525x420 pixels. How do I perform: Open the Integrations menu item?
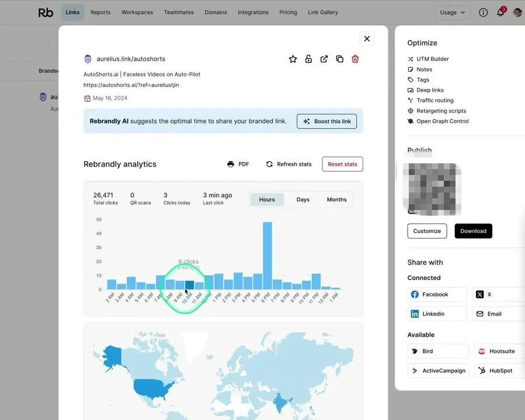tap(253, 12)
